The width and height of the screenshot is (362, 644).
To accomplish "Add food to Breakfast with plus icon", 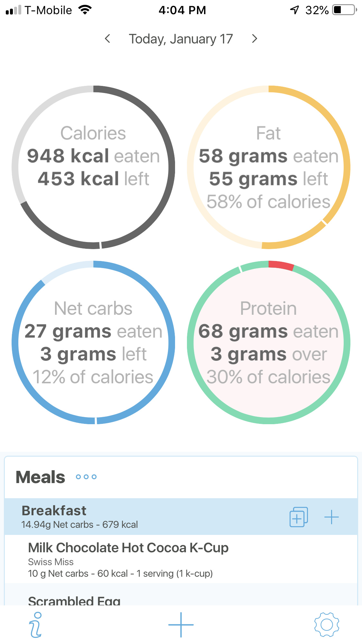I will 331,517.
